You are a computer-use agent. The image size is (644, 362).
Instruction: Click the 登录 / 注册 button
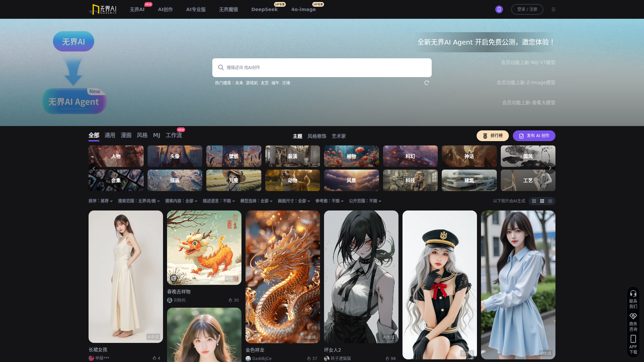click(527, 9)
